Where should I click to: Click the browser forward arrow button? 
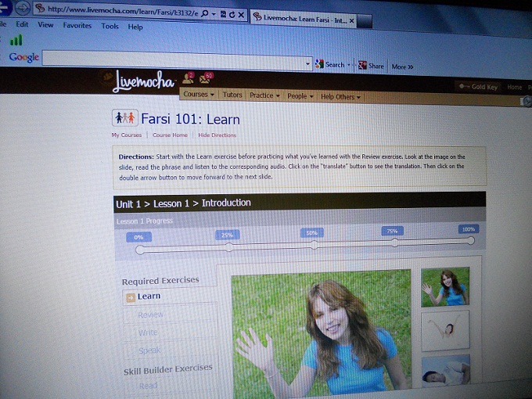(x=23, y=9)
